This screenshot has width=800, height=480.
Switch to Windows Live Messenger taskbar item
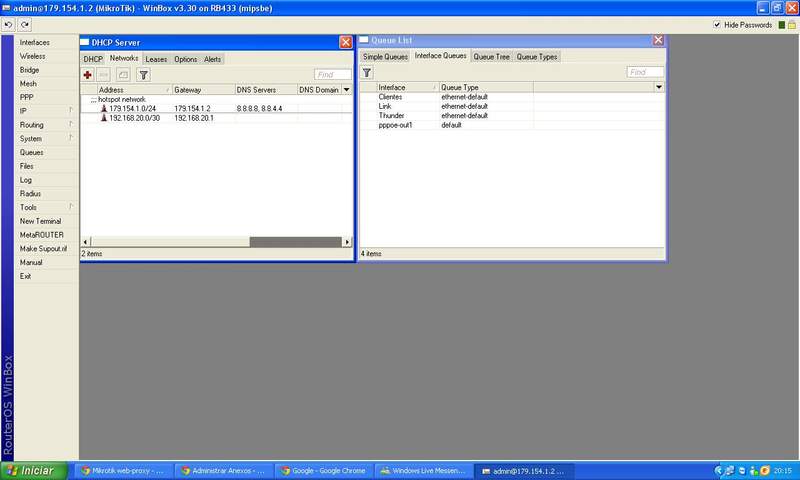423,471
